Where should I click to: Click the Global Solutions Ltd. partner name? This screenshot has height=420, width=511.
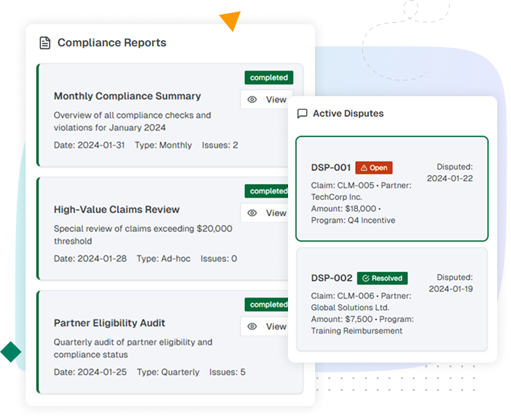[x=350, y=307]
